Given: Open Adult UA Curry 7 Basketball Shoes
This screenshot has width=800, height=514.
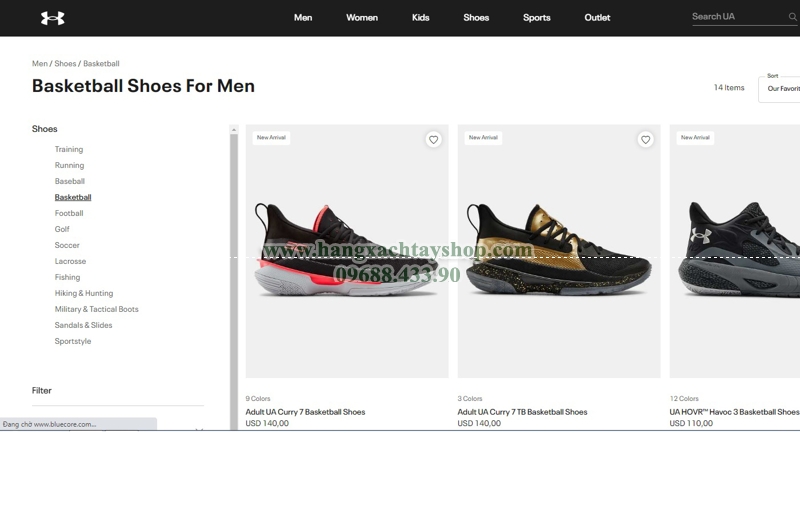Looking at the screenshot, I should coord(305,411).
